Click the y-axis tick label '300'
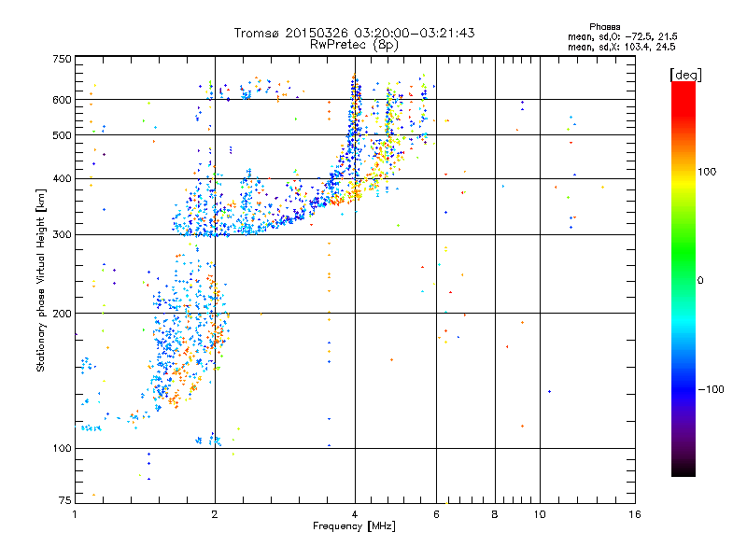This screenshot has width=747, height=560. point(62,235)
